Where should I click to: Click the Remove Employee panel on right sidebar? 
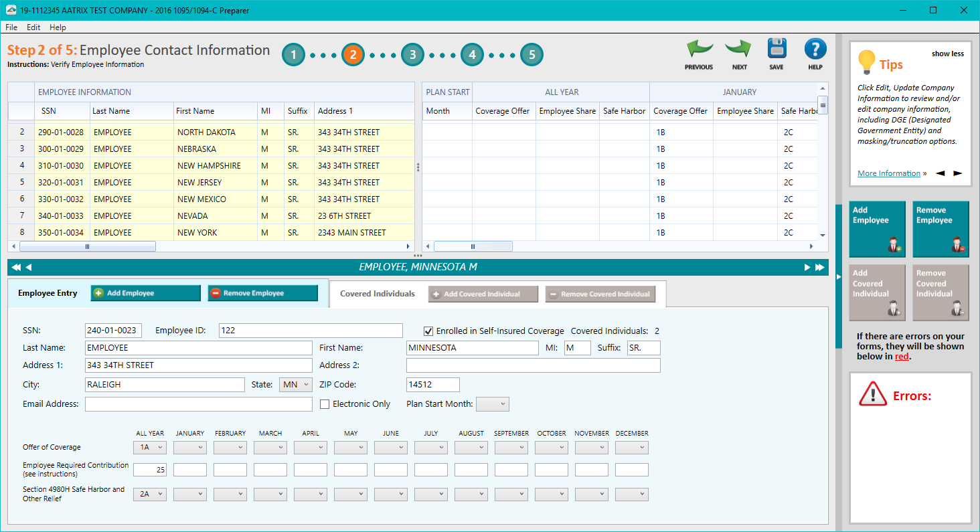(941, 229)
